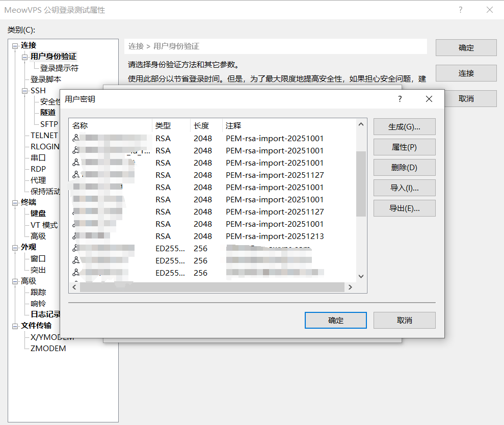Sort key list by 类型 column header

171,125
